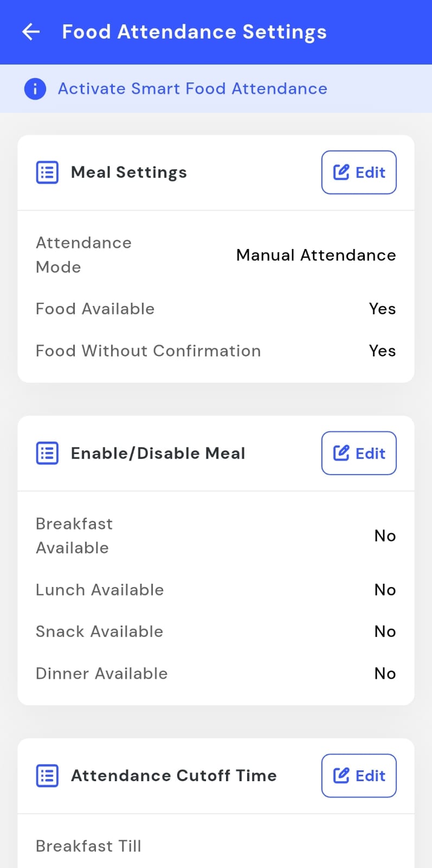432x868 pixels.
Task: Tap the Food Without Confirmation Yes value
Action: click(382, 351)
